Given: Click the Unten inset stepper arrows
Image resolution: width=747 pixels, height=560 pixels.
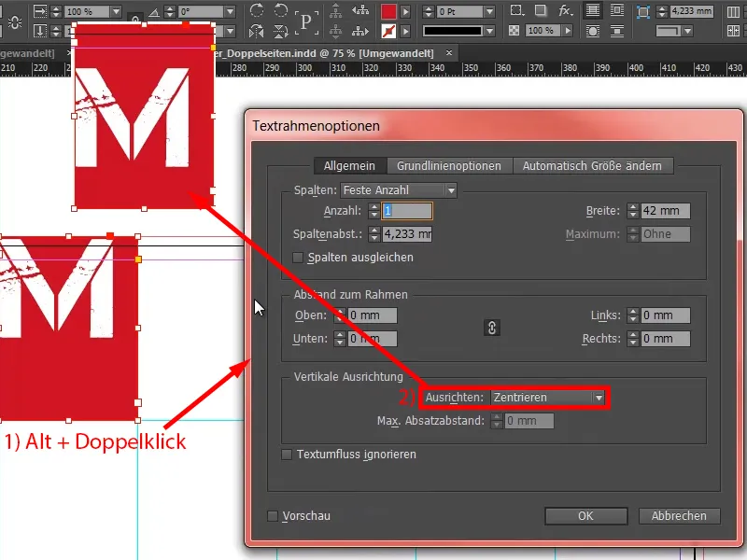Looking at the screenshot, I should pyautogui.click(x=339, y=339).
